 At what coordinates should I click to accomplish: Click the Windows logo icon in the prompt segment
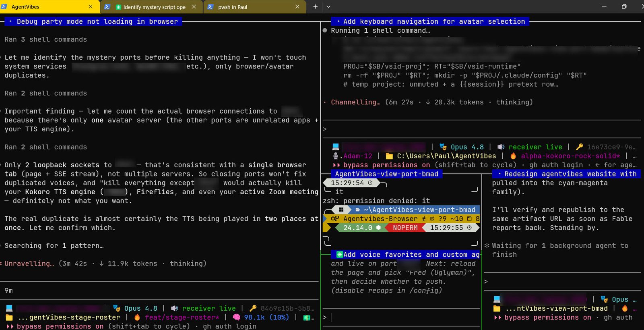click(341, 210)
